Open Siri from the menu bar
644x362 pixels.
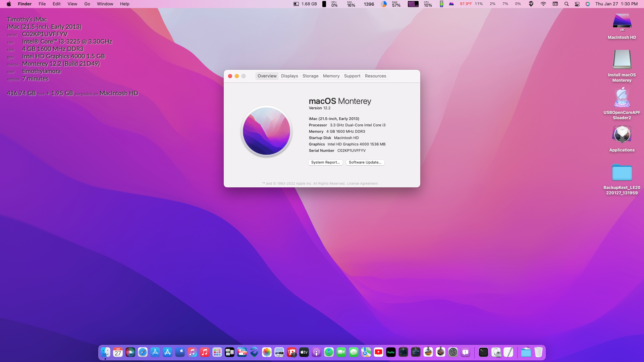click(x=588, y=4)
